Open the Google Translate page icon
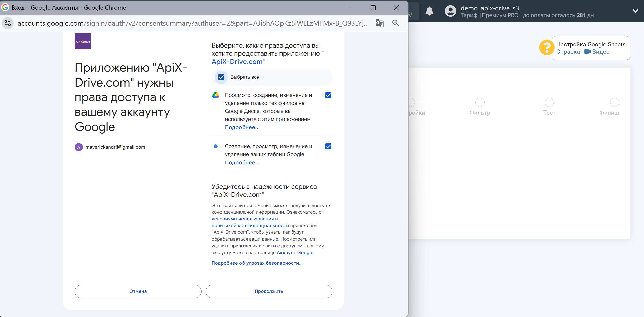The width and height of the screenshot is (644, 317). 380,23
